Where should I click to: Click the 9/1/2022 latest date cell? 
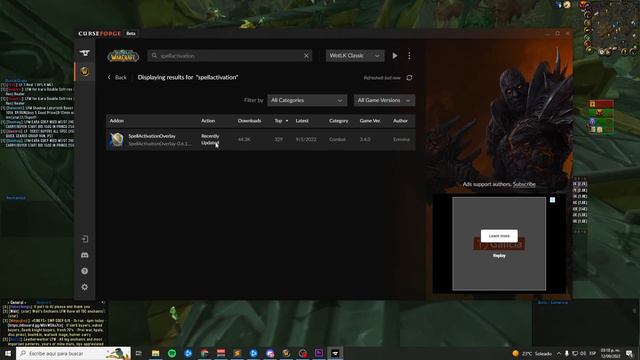pyautogui.click(x=306, y=140)
